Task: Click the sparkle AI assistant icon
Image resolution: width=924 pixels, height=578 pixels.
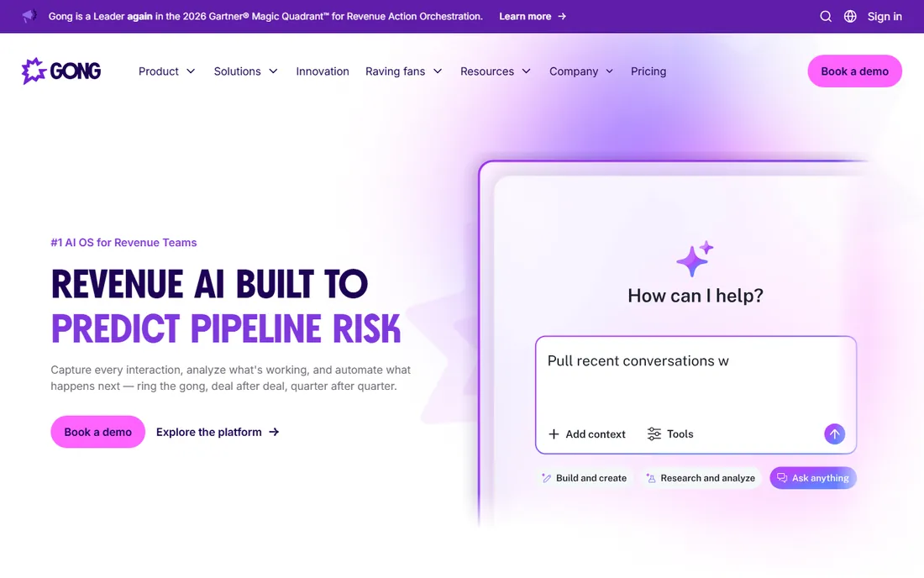Action: pyautogui.click(x=695, y=259)
